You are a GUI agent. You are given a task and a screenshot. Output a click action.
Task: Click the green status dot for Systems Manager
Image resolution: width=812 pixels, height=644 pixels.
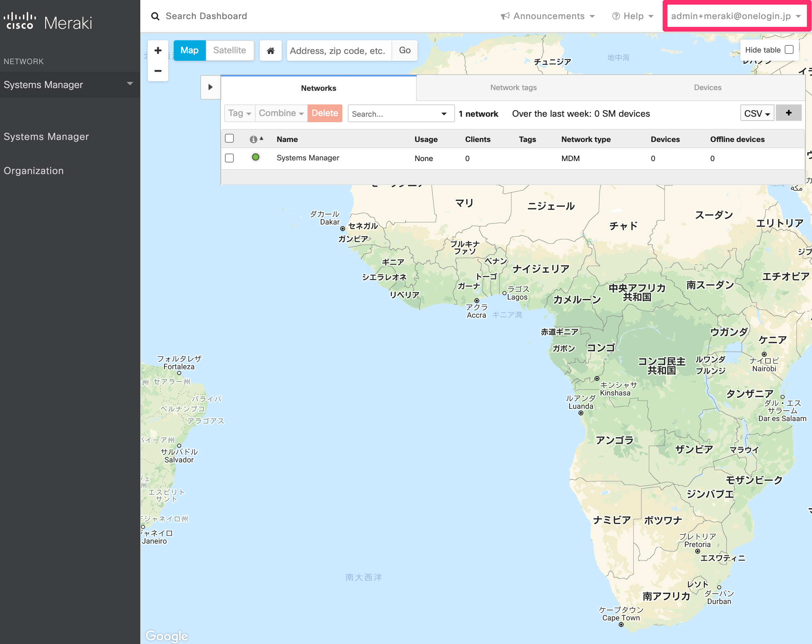(256, 157)
